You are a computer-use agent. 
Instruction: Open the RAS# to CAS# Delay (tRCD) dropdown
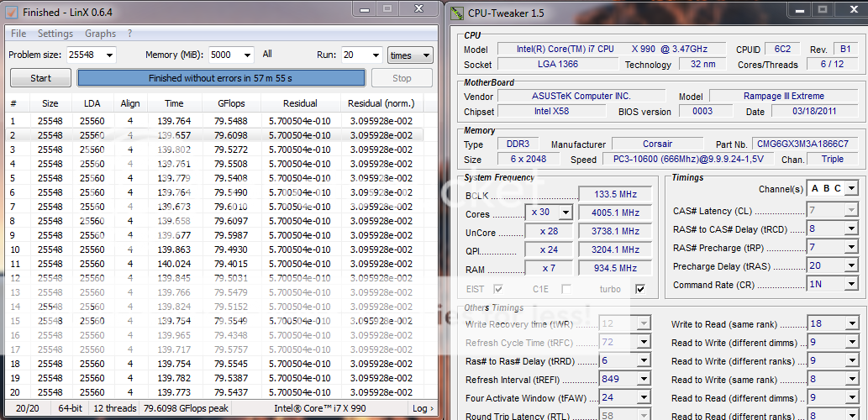(x=851, y=228)
